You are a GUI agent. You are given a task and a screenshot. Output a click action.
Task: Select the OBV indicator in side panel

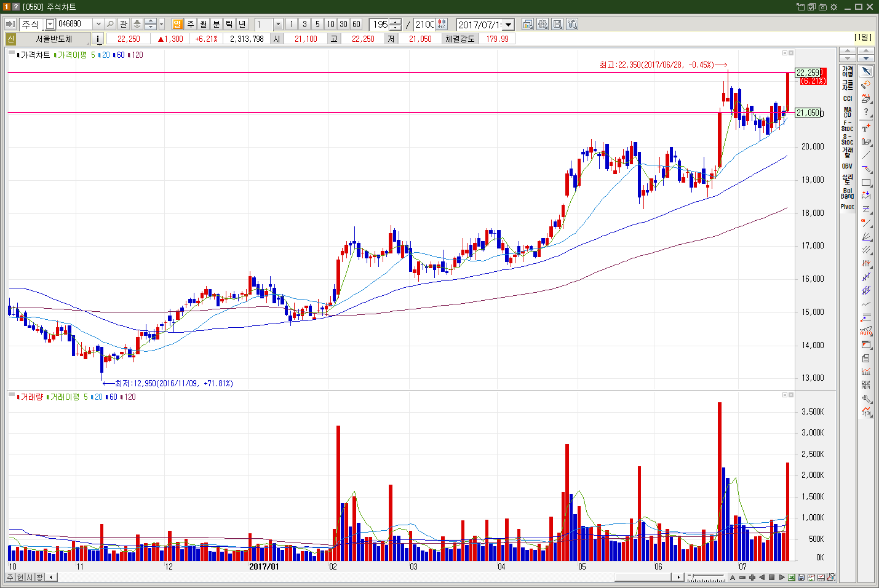(848, 166)
